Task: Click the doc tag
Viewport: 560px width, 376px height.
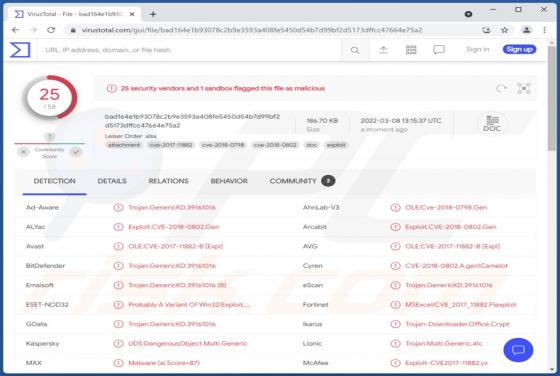Action: click(311, 145)
